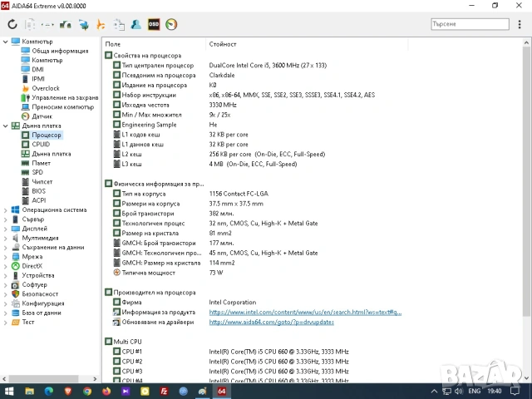Click the Устройства devices icon
Image resolution: width=532 pixels, height=399 pixels.
coord(15,275)
